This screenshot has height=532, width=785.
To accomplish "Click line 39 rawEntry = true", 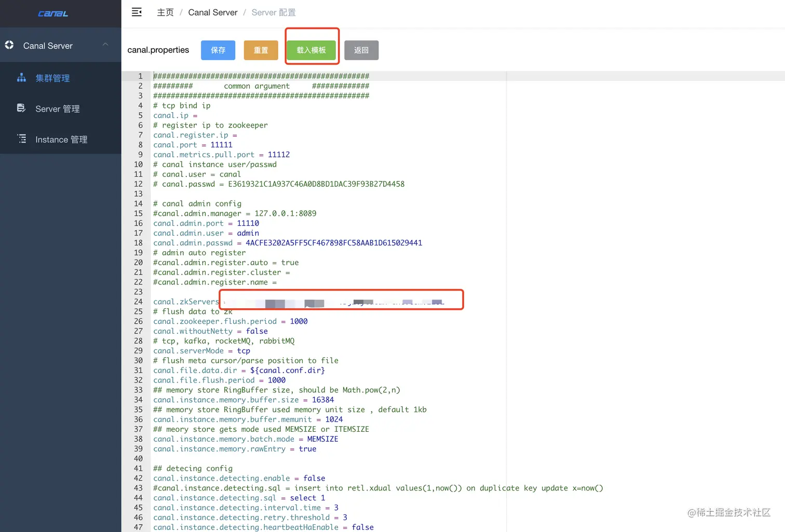I will (235, 449).
